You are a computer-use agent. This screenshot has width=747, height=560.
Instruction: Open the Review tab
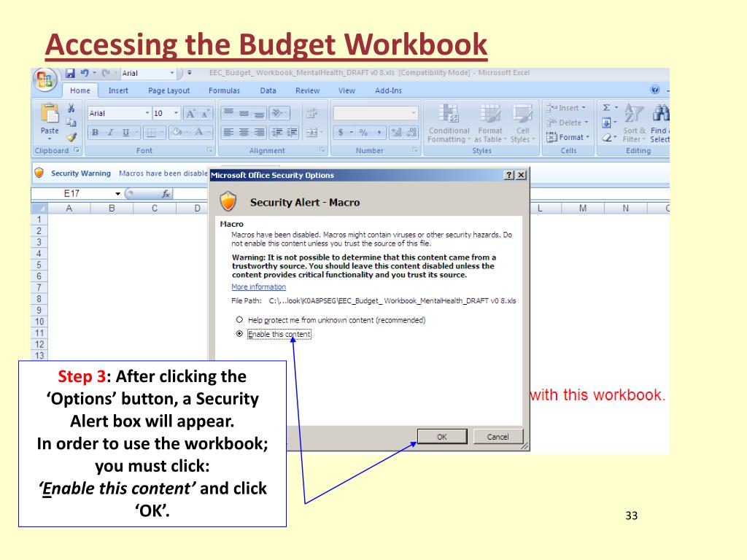point(307,90)
